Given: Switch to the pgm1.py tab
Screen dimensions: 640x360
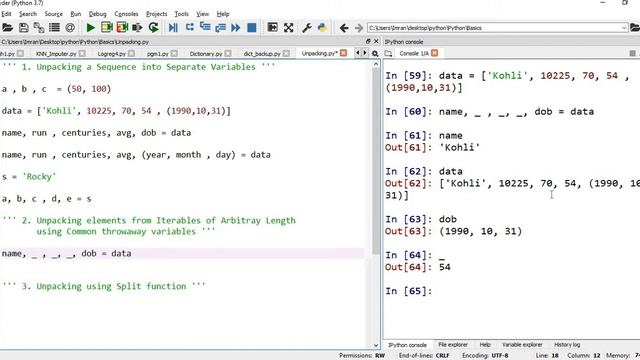Looking at the screenshot, I should coord(158,53).
